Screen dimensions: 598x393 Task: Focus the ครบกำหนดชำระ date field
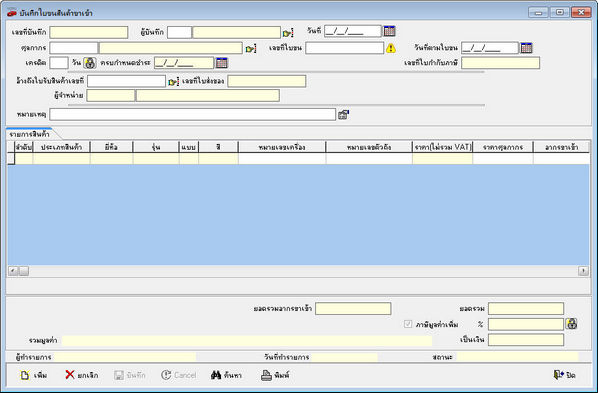(x=184, y=63)
